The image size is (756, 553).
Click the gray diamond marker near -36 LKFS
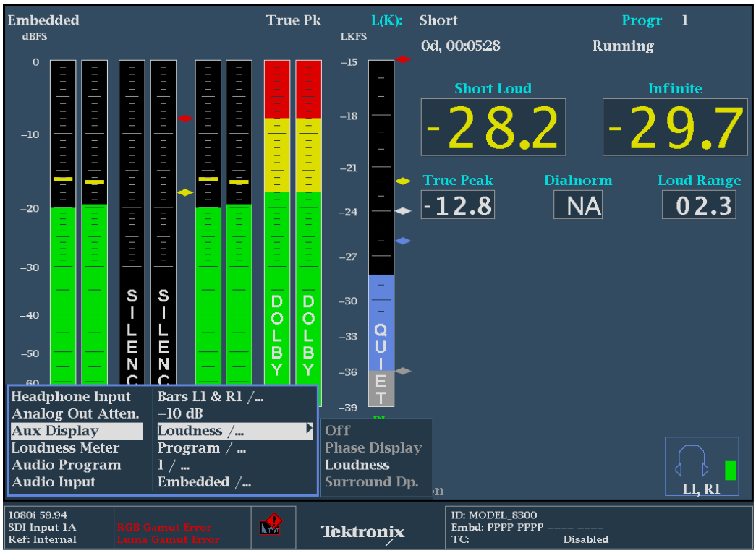coord(402,371)
